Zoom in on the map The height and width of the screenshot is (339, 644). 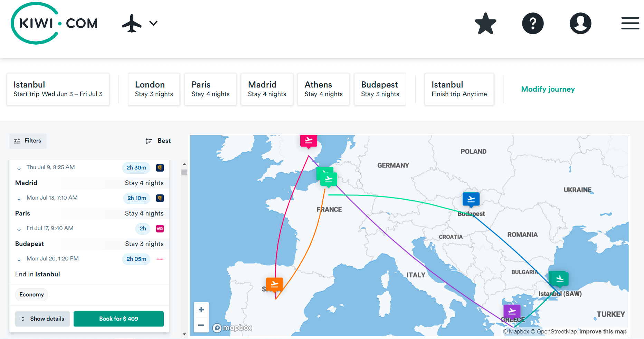pyautogui.click(x=201, y=310)
